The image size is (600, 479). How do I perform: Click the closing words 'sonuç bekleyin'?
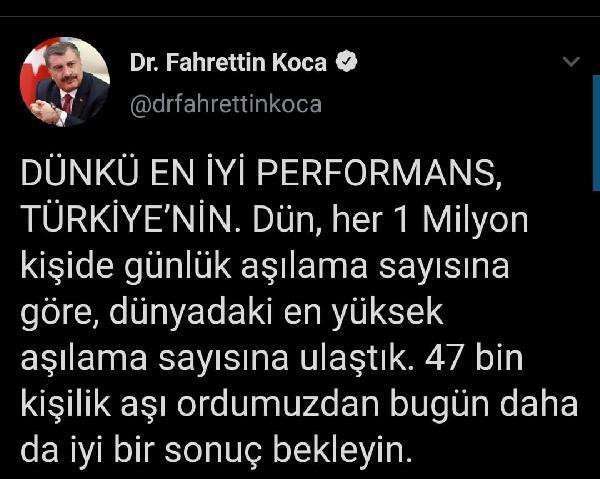click(x=285, y=449)
